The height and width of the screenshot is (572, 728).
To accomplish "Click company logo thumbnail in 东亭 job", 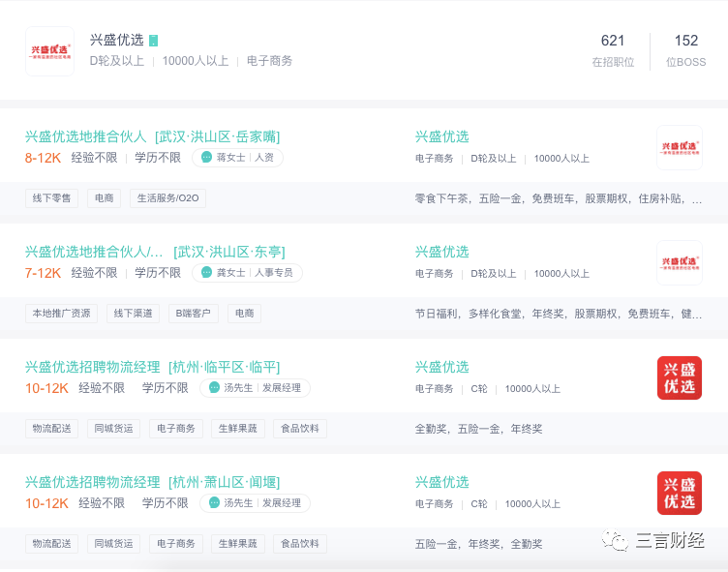I will click(x=680, y=263).
